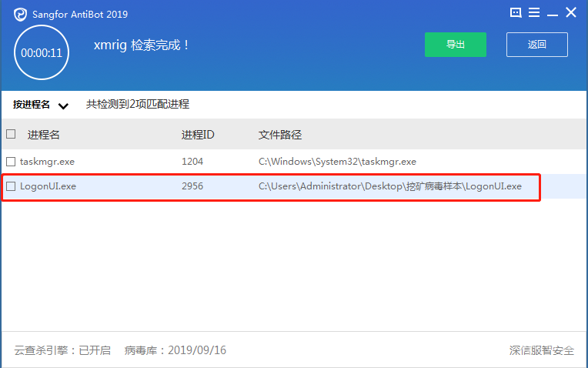The width and height of the screenshot is (588, 368).
Task: Click the 返回 back button
Action: [536, 45]
